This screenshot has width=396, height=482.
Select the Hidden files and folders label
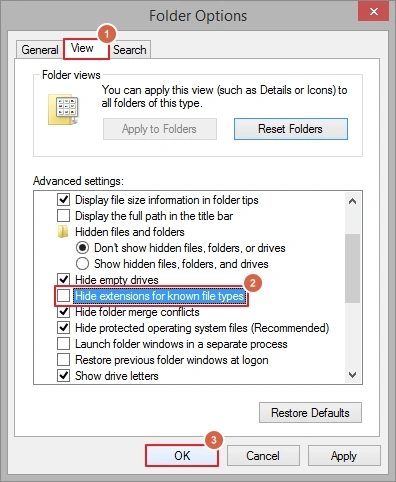tap(130, 232)
